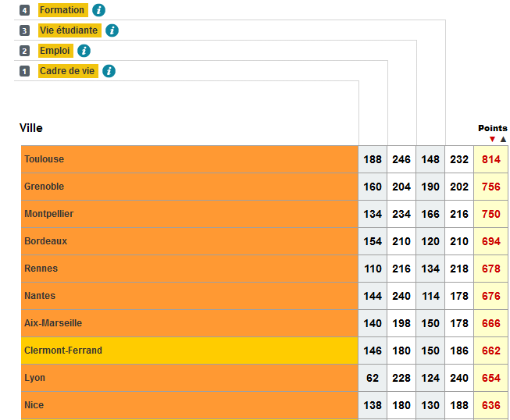This screenshot has height=420, width=510.
Task: Open the Toulouse city row
Action: point(45,159)
